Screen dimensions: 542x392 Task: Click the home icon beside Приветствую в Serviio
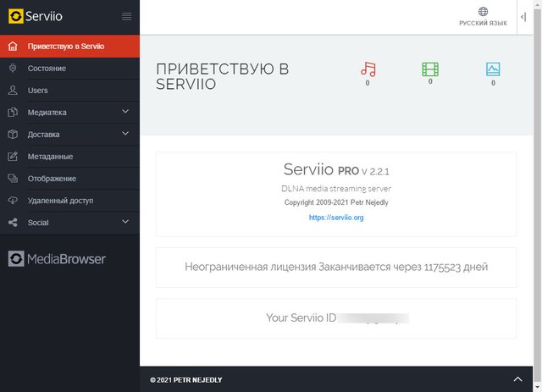point(13,46)
